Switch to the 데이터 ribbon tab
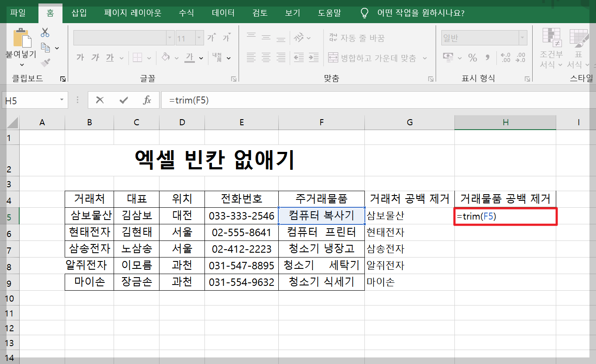596x364 pixels. tap(223, 13)
